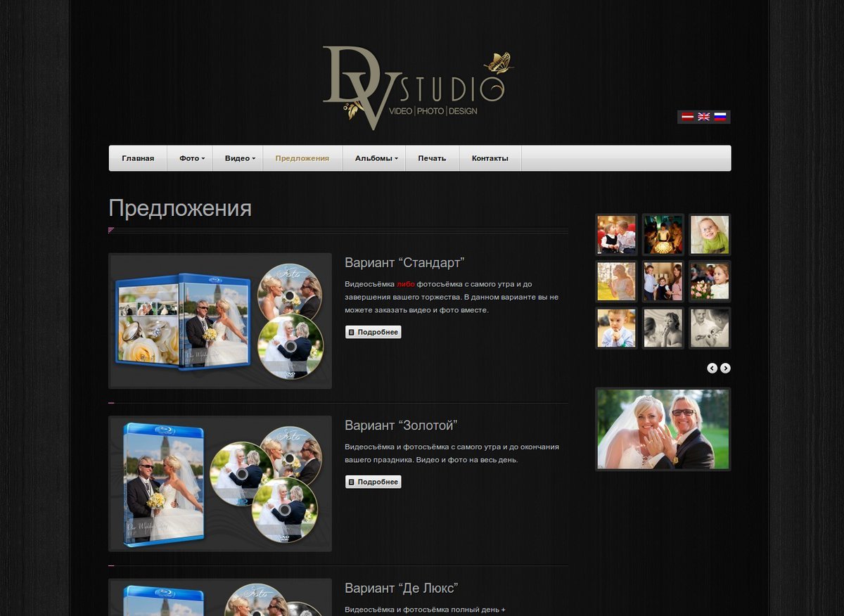The image size is (844, 616).
Task: Click the next arrow under the photo grid
Action: pyautogui.click(x=725, y=368)
